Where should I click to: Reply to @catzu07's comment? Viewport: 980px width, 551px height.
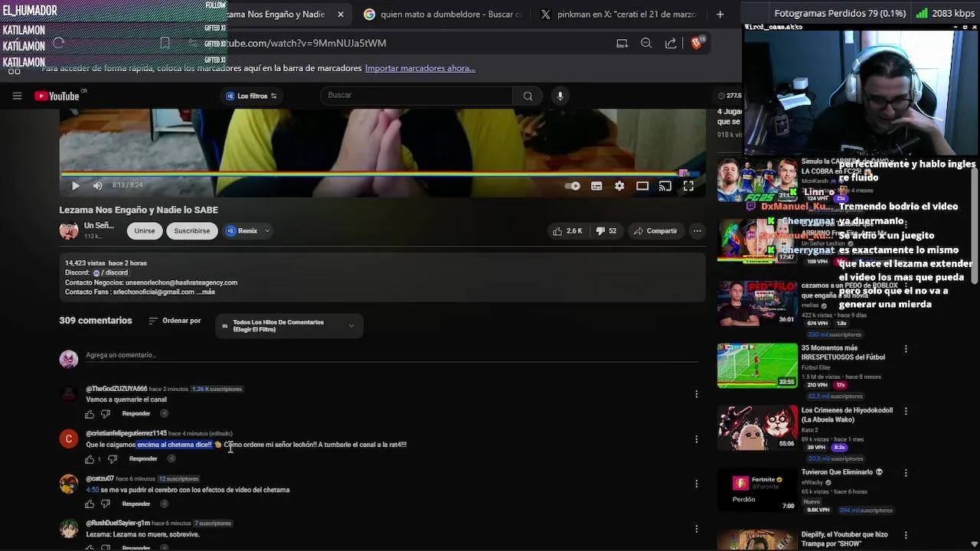tap(136, 504)
